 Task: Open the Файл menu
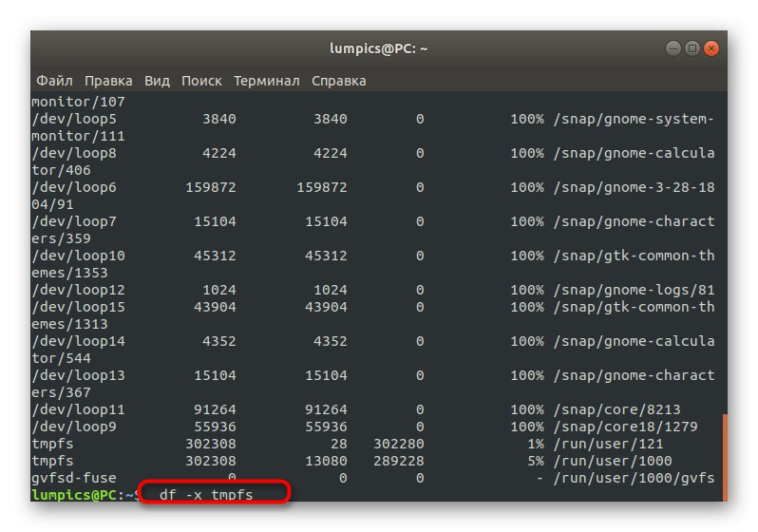(55, 81)
